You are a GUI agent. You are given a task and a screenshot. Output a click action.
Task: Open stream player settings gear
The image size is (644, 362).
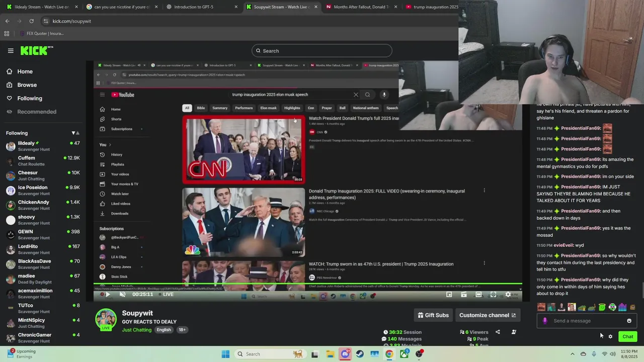[x=508, y=295]
